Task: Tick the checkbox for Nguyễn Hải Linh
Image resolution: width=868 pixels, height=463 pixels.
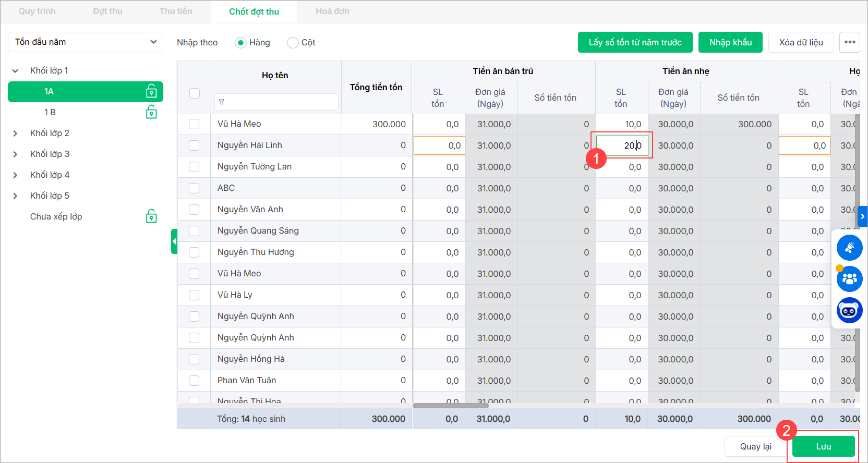Action: (194, 145)
